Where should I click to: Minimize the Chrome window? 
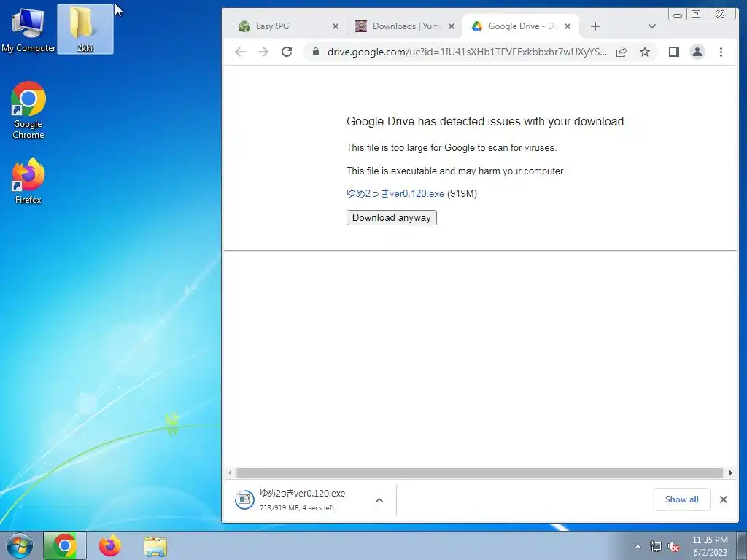[x=678, y=15]
